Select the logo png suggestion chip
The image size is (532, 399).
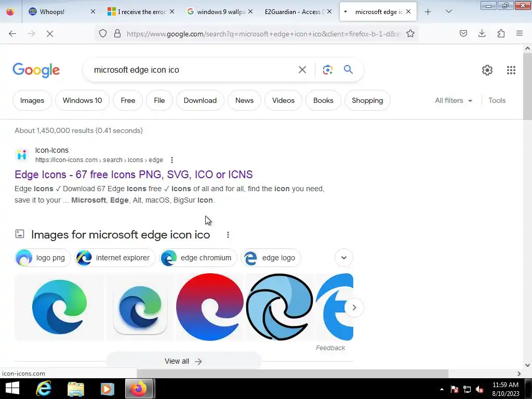(43, 258)
